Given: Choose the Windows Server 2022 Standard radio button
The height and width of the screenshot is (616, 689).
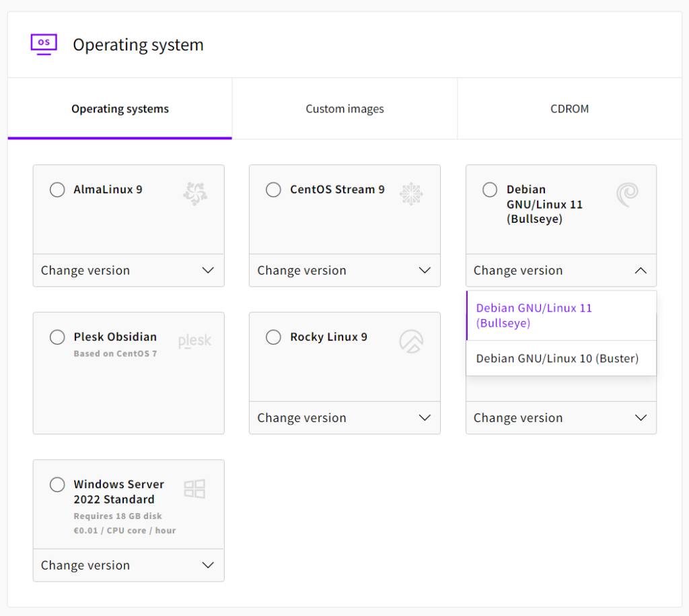Looking at the screenshot, I should pos(57,485).
